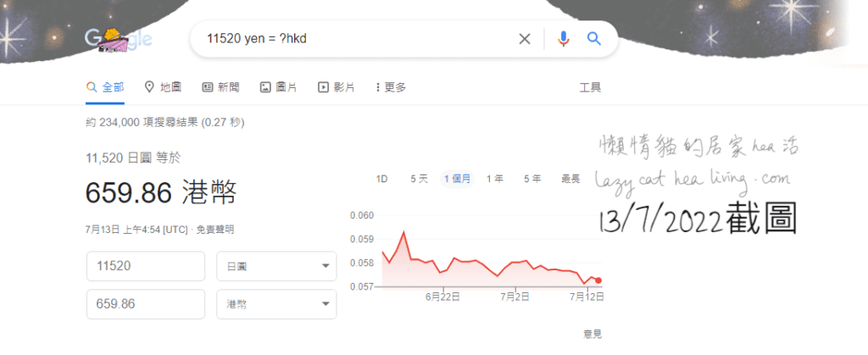Open the 免責聲明 disclaimer link
This screenshot has width=868, height=355.
[216, 229]
